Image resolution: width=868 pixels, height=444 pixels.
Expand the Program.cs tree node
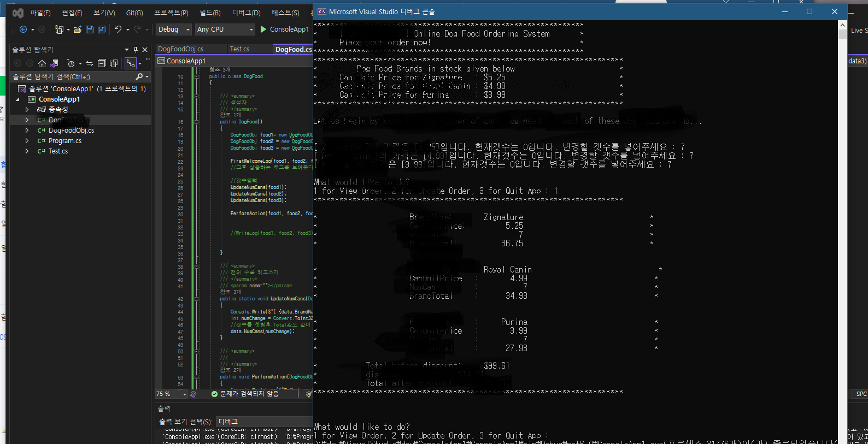click(27, 141)
